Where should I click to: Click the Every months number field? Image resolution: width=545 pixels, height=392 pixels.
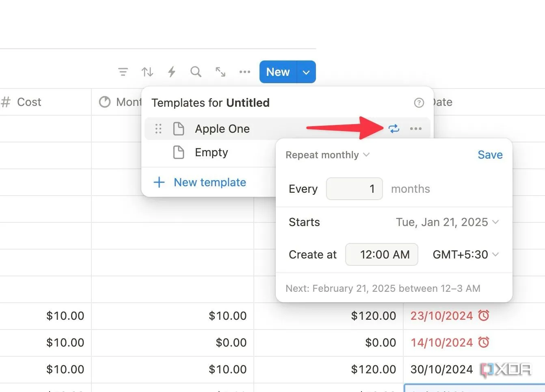coord(354,189)
